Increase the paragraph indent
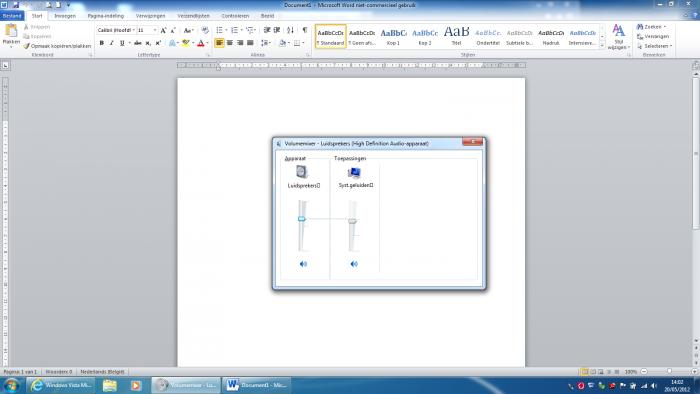This screenshot has width=700, height=394. coord(277,30)
